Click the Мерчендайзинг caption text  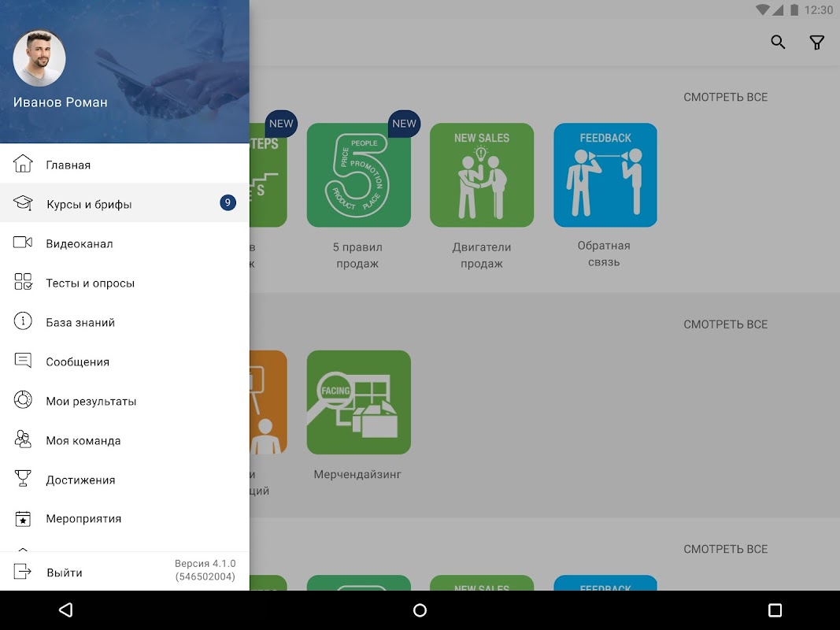357,474
